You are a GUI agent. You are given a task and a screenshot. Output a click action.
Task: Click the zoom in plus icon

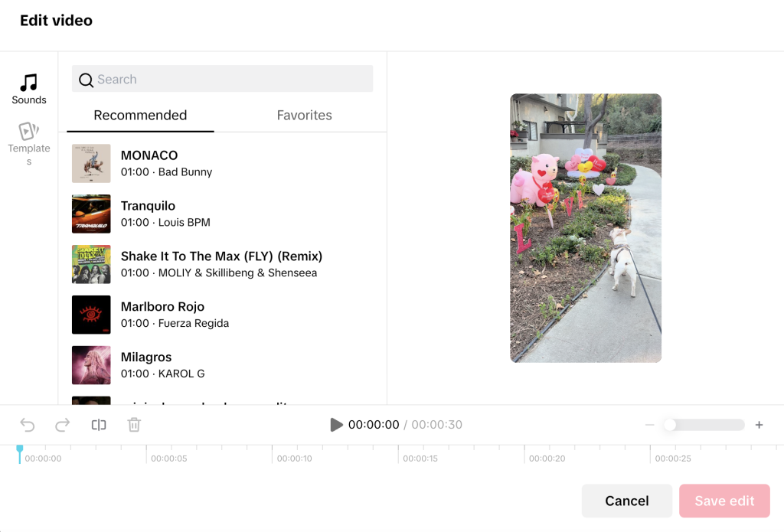tap(759, 425)
